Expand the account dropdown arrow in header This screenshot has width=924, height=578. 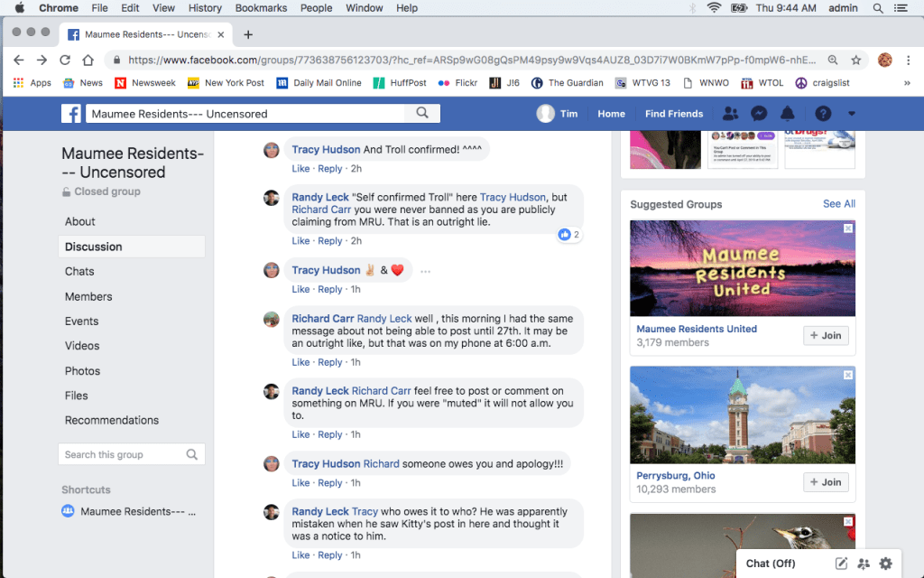click(852, 114)
